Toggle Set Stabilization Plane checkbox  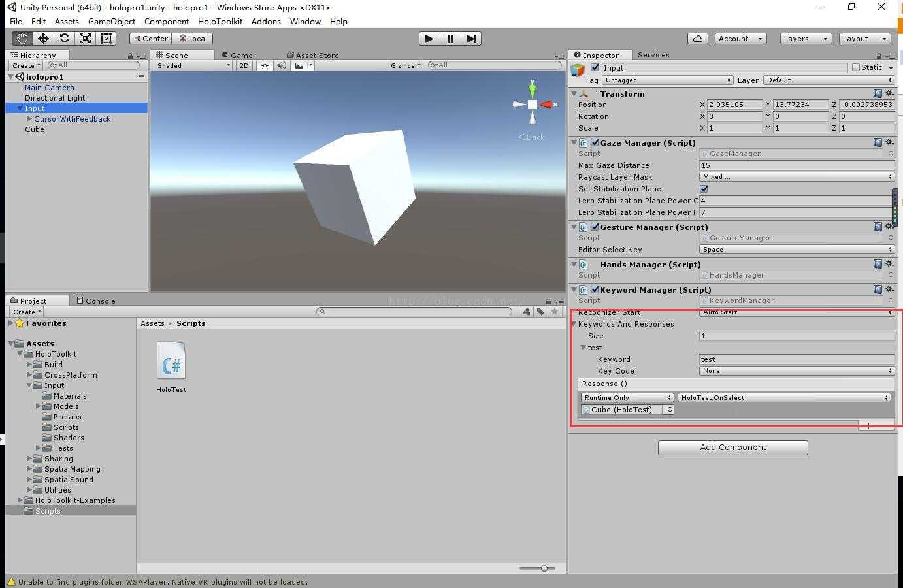704,189
